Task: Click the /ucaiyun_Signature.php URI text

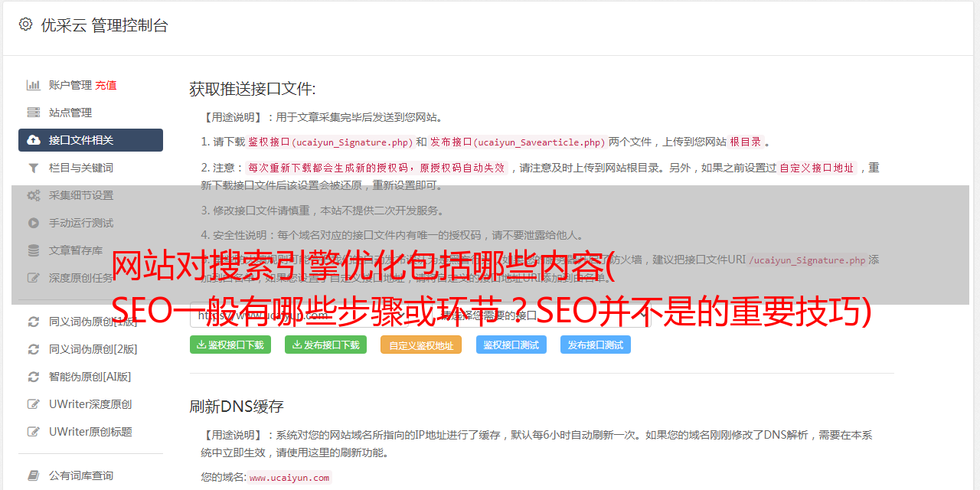Action: [807, 260]
